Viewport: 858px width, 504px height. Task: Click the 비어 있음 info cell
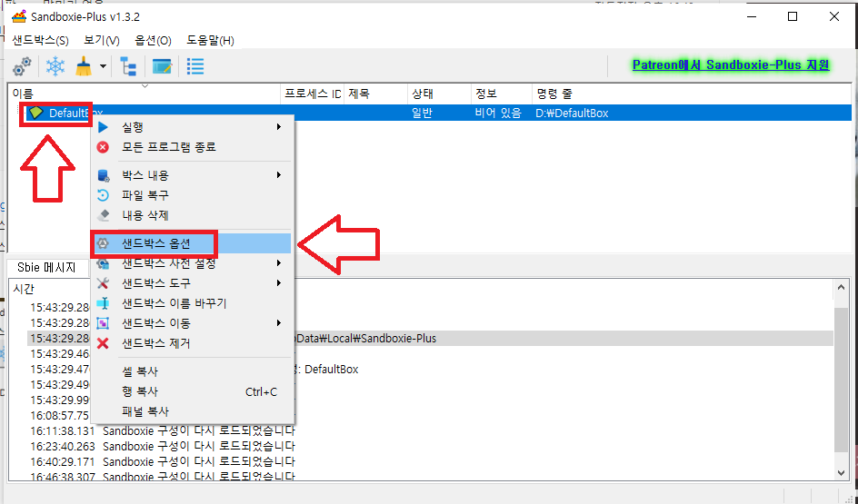click(498, 114)
